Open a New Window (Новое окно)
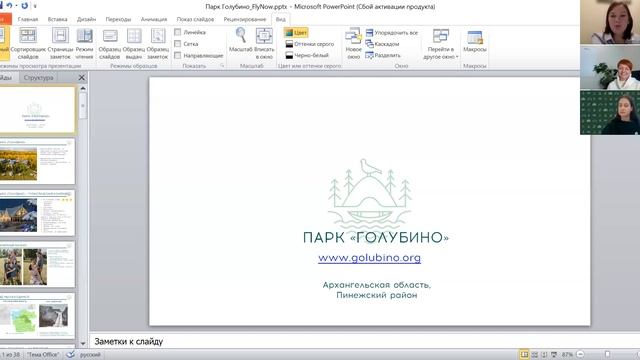Viewport: 640px width, 360px height. tap(353, 44)
